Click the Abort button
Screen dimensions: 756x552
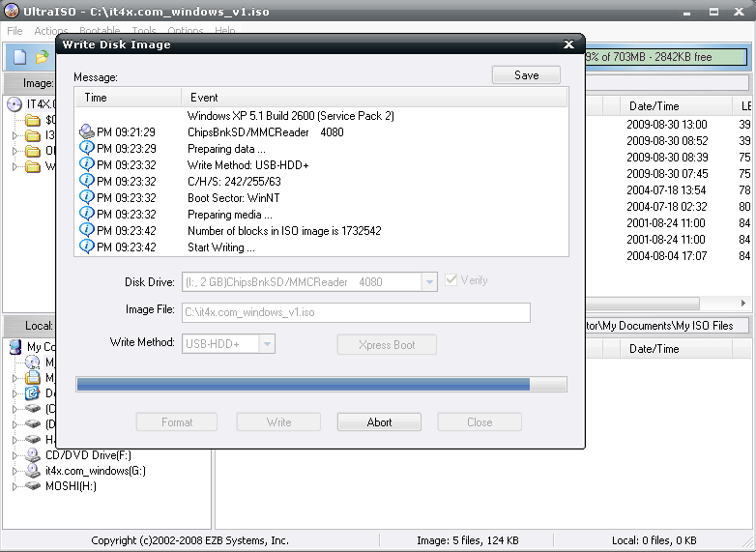[x=379, y=422]
